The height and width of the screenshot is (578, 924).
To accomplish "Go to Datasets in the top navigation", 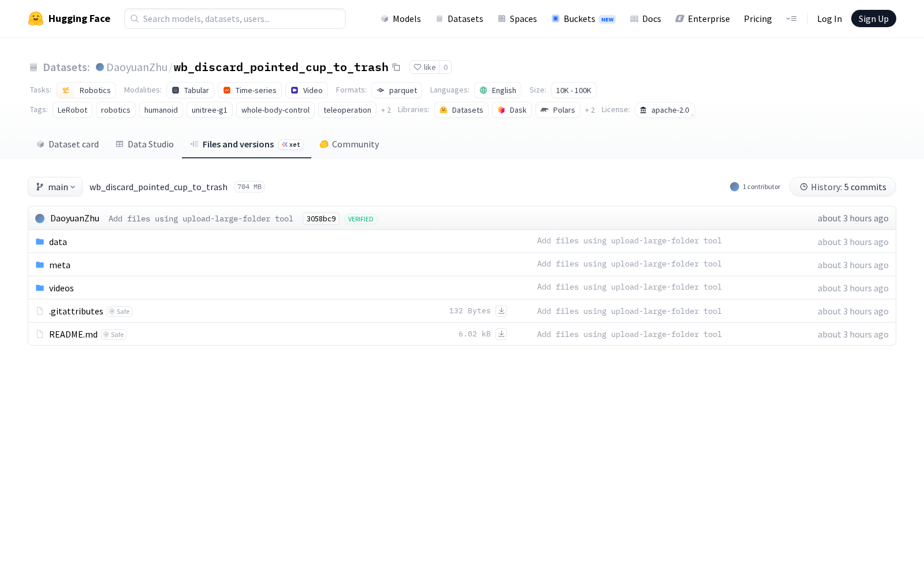I will (459, 18).
